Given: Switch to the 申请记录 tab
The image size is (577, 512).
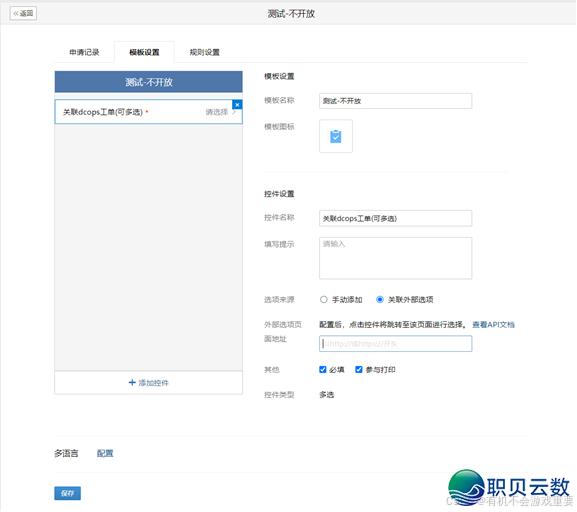Looking at the screenshot, I should point(84,52).
